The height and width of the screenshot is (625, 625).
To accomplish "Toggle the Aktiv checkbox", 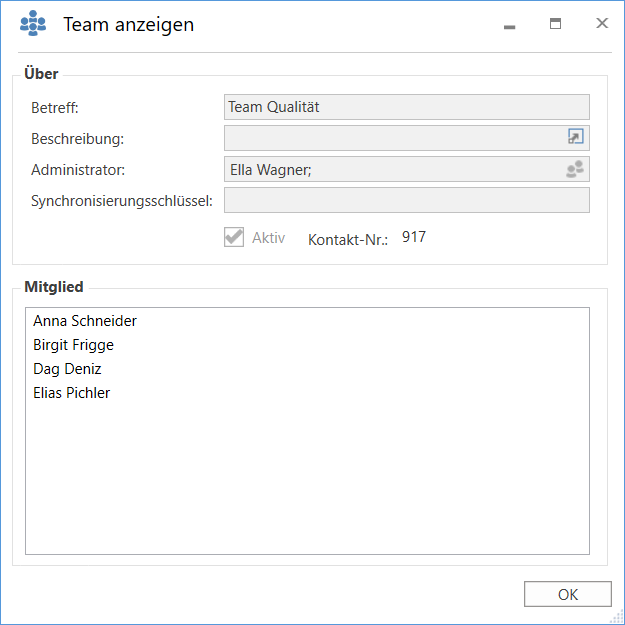I will coord(234,237).
